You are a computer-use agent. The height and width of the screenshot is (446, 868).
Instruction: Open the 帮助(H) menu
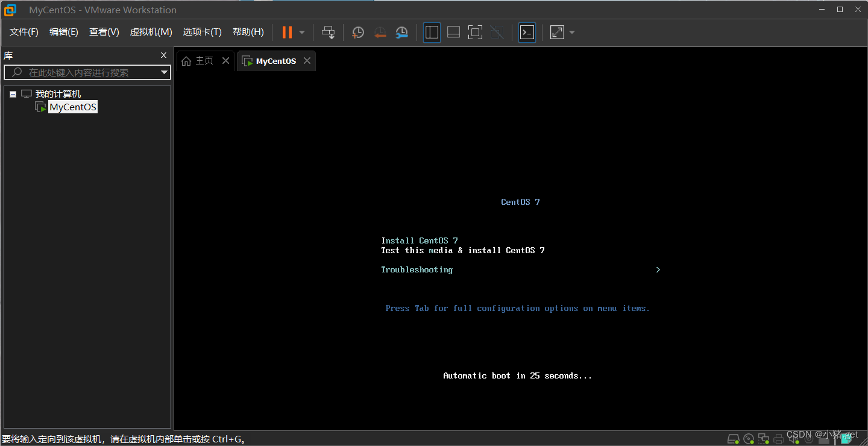pos(248,32)
